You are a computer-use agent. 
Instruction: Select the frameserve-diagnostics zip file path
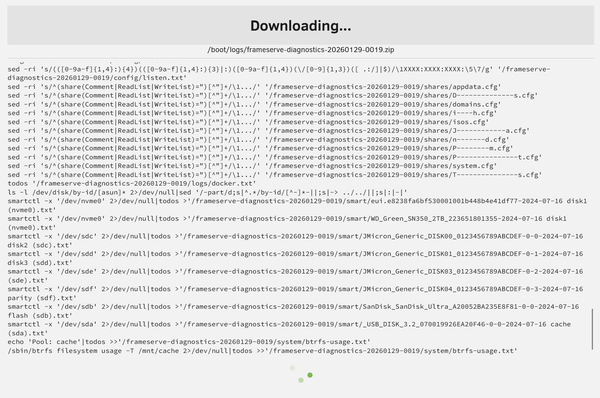(300, 50)
